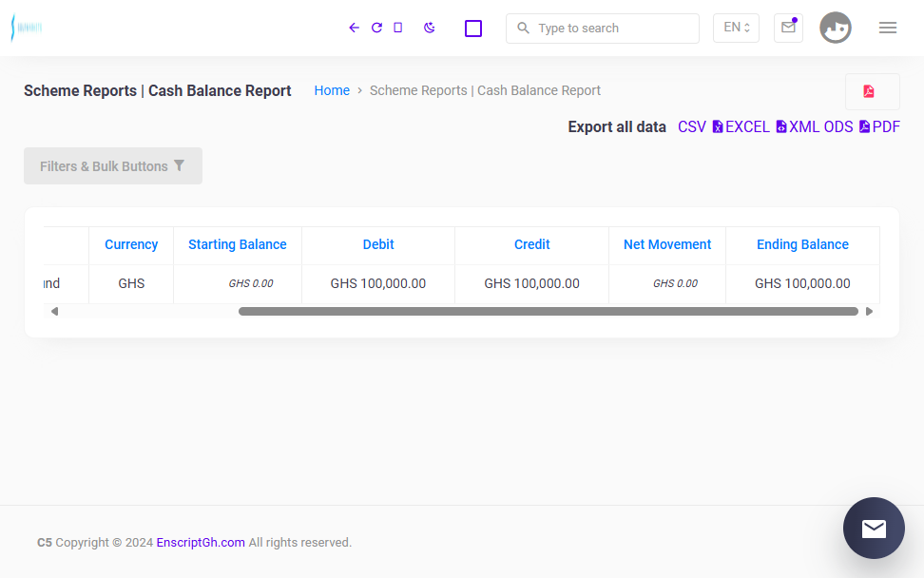Click Credit GHS 100,000.00 cell

pos(532,283)
